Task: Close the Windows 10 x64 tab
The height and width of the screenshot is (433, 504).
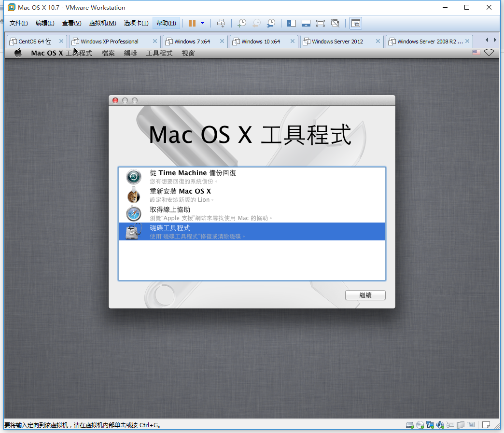Action: 293,41
